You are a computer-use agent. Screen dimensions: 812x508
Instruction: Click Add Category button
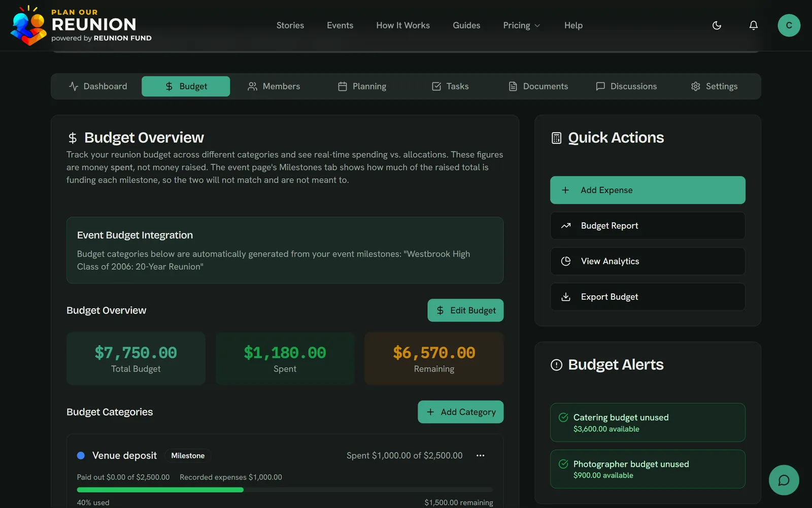[461, 412]
